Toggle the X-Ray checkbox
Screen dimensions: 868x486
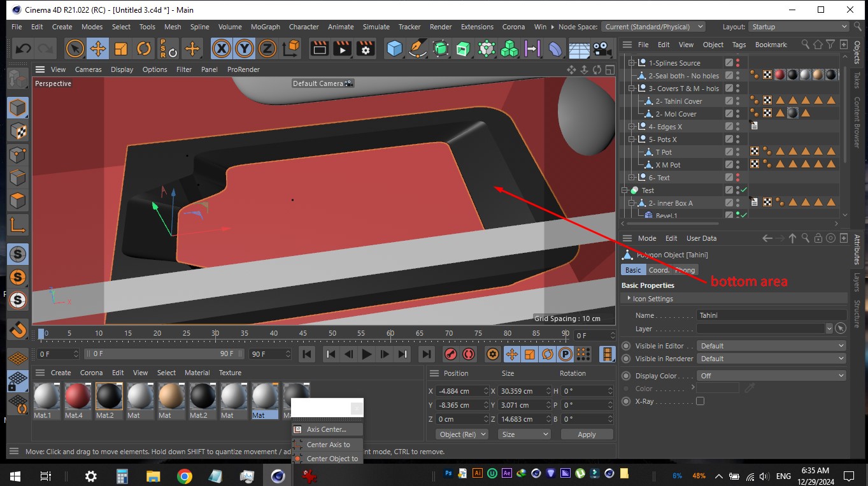tap(701, 401)
